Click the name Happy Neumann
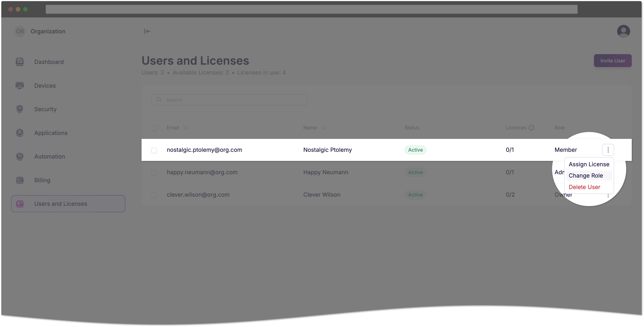Viewport: 644px width, 327px height. 326,172
